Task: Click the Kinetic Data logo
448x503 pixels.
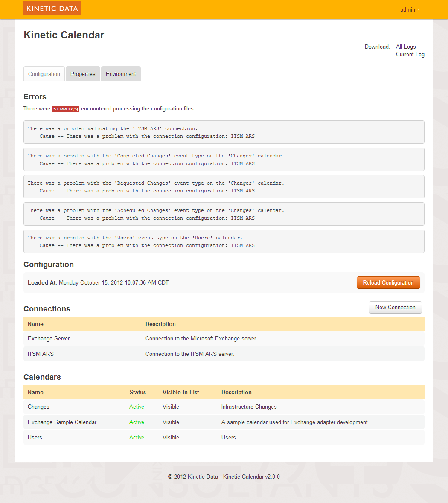Action: point(52,9)
